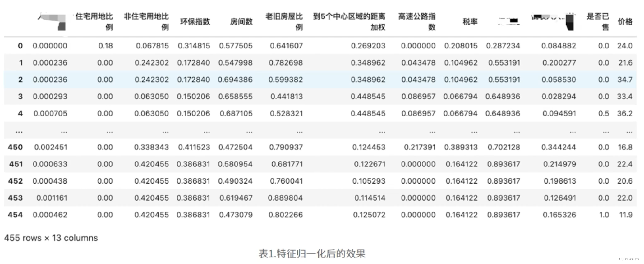This screenshot has height=264, width=644.
Task: Select the 非住宅用地比例 column header
Action: click(146, 22)
